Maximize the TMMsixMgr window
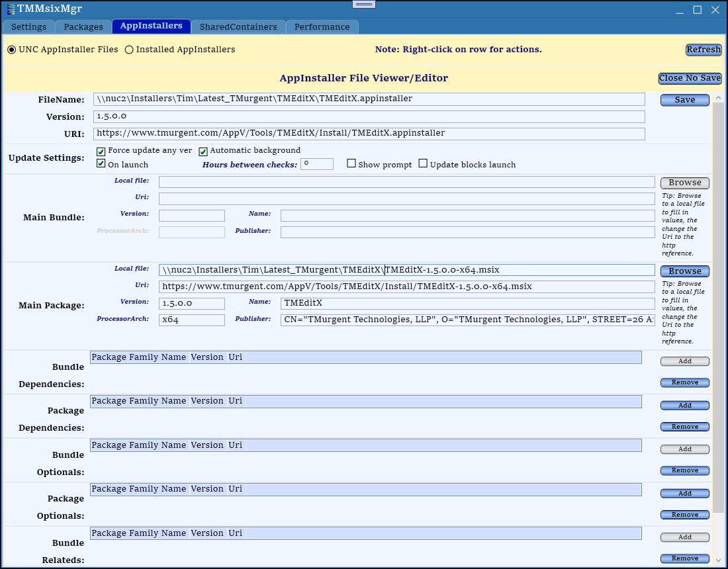This screenshot has width=728, height=569. 697,10
